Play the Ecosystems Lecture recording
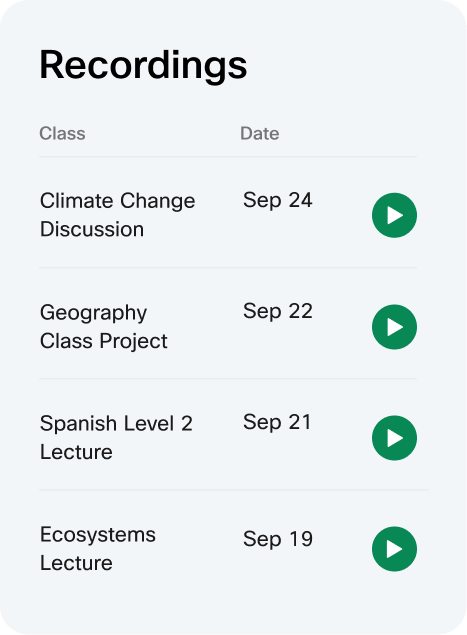The image size is (467, 635). [394, 549]
